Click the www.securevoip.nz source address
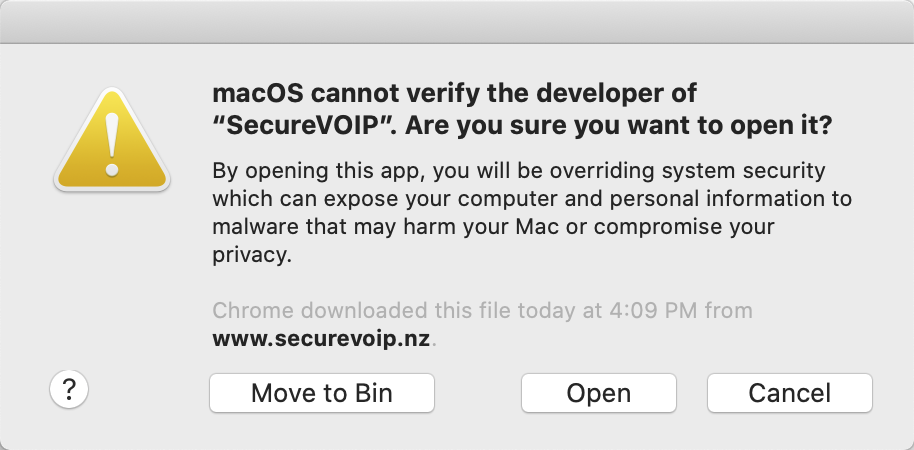This screenshot has width=914, height=450. click(x=321, y=339)
